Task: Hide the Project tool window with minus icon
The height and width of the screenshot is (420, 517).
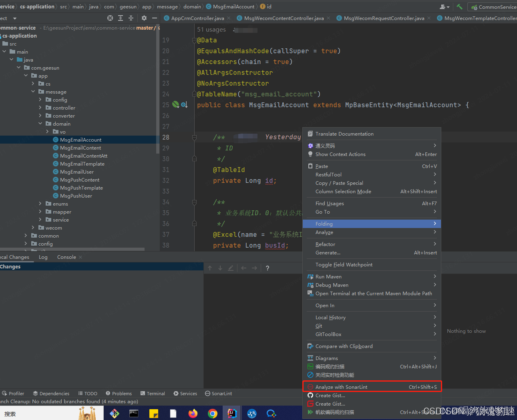Action: (155, 18)
